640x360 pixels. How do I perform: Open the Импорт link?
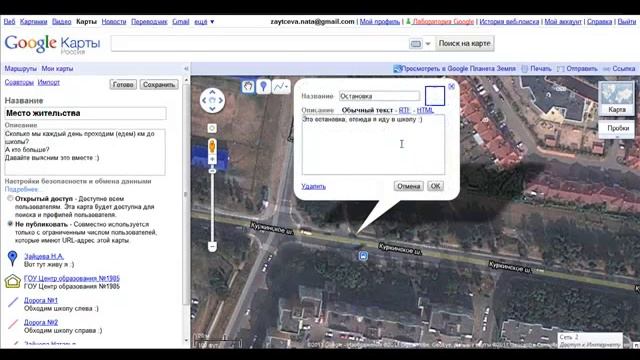coord(49,82)
